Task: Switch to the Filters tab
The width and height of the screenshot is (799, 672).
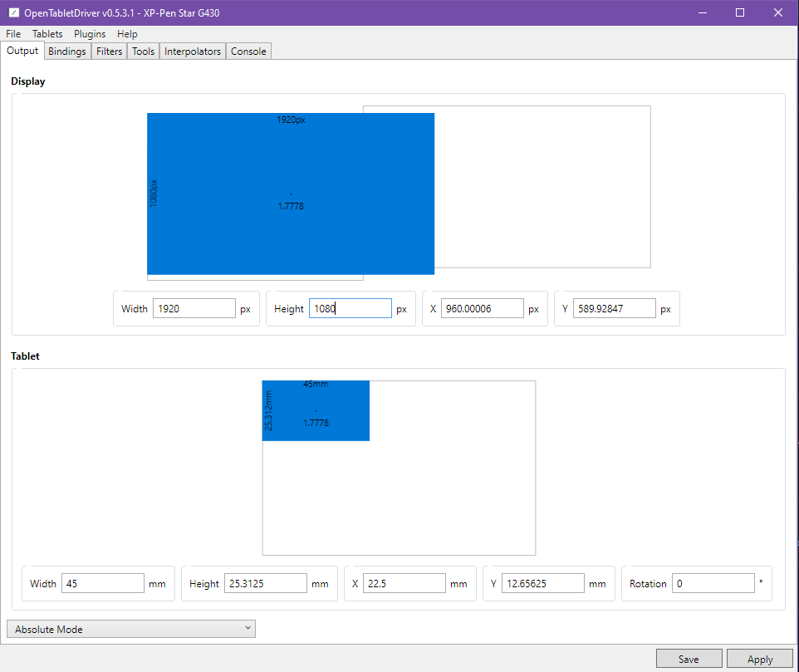Action: (x=110, y=52)
